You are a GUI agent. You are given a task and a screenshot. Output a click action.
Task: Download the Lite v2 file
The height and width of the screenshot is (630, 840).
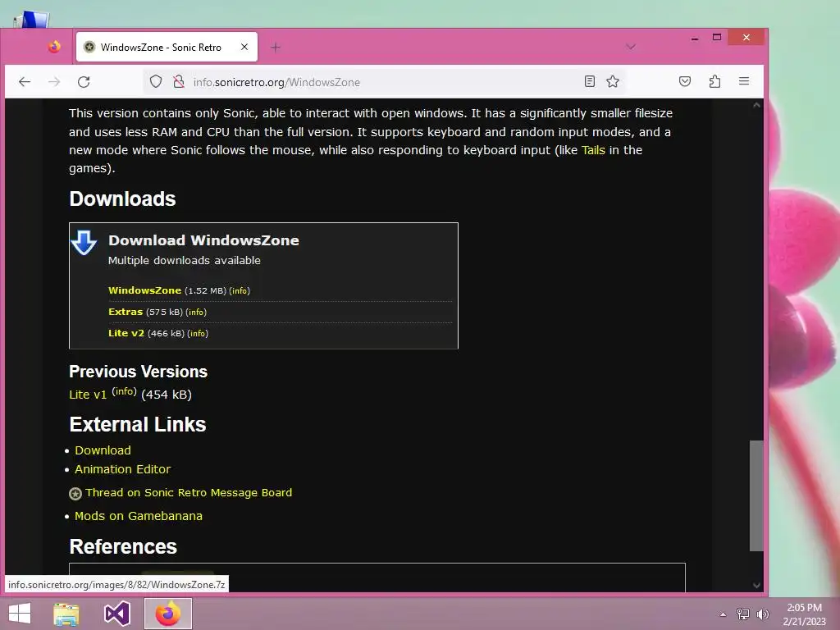tap(126, 333)
